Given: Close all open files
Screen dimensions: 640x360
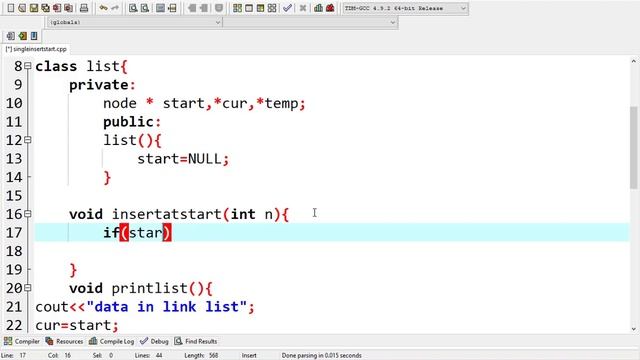Looking at the screenshot, I should pos(69,8).
